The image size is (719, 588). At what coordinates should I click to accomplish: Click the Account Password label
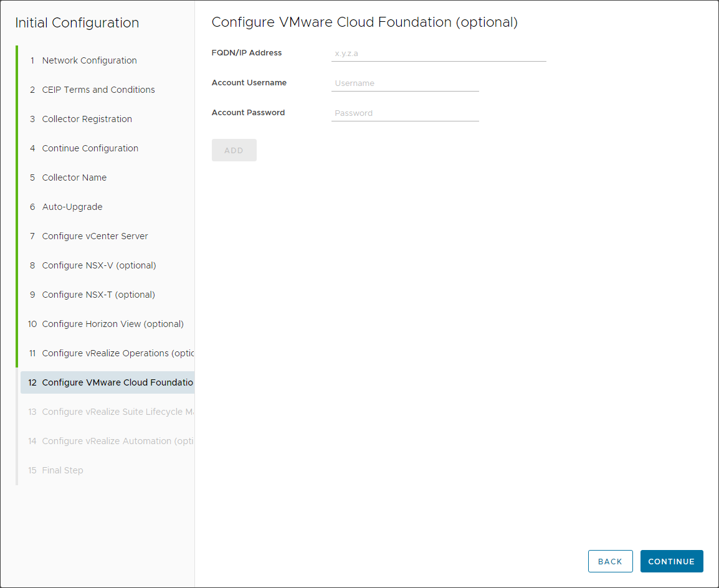[248, 112]
